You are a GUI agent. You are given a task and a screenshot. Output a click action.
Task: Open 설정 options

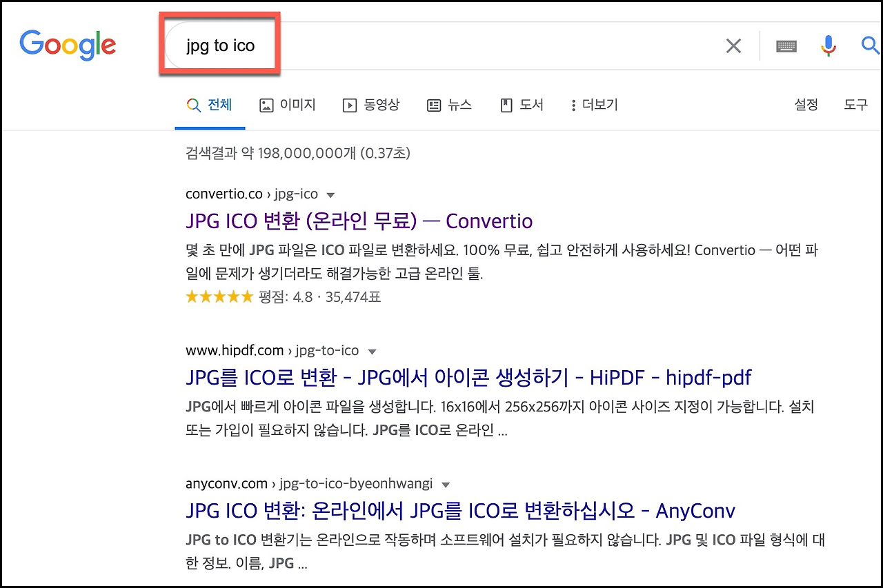[806, 105]
